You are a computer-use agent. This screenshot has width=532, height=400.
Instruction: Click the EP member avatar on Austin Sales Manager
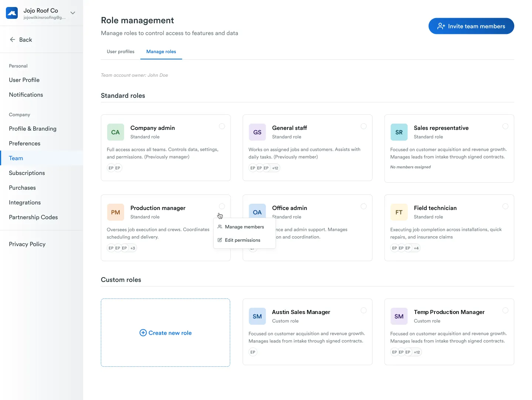pyautogui.click(x=253, y=352)
